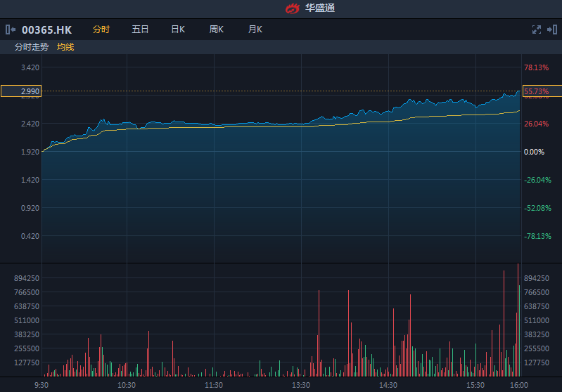This screenshot has height=392, width=562.
Task: Toggle the 均线 average line legend
Action: click(65, 47)
